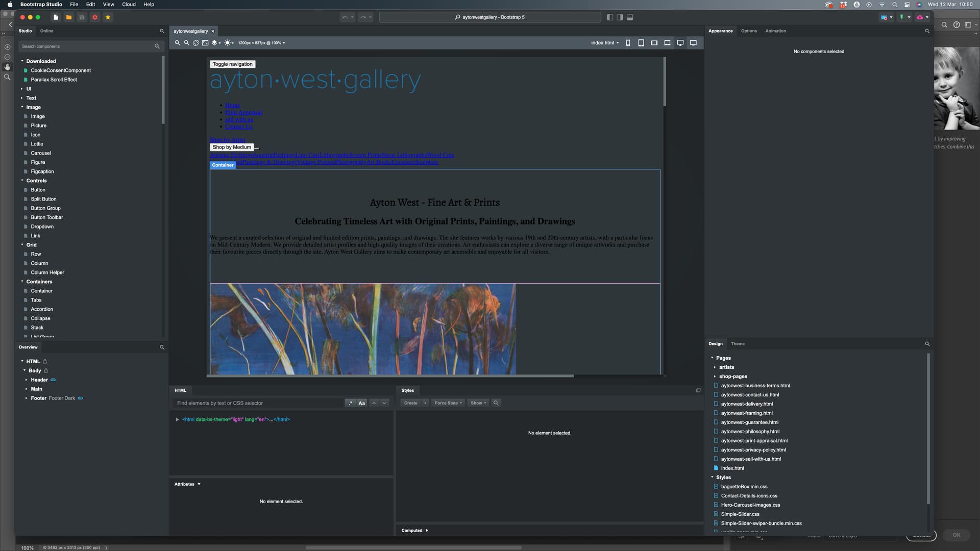Toggle the regex search option in HTML panel
The width and height of the screenshot is (980, 551).
tap(350, 403)
